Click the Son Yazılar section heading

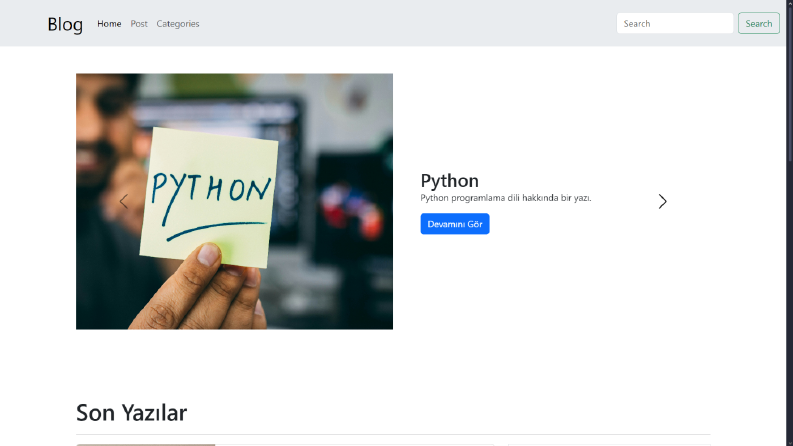click(131, 413)
